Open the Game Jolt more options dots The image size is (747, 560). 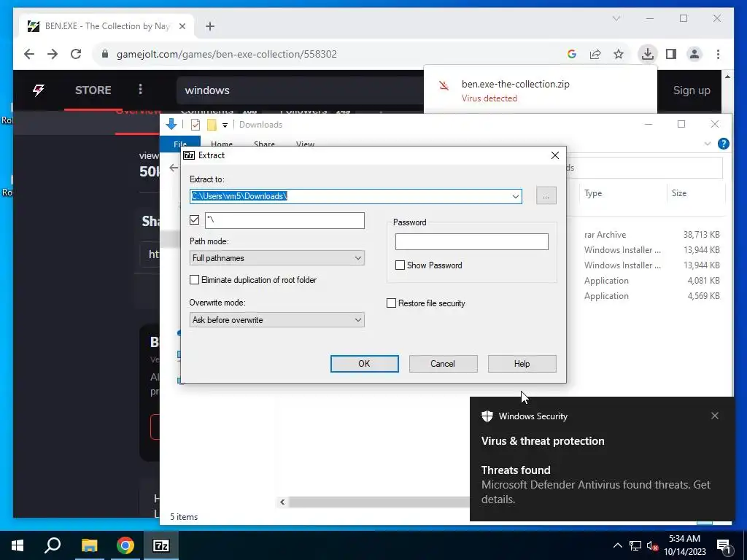pyautogui.click(x=140, y=90)
